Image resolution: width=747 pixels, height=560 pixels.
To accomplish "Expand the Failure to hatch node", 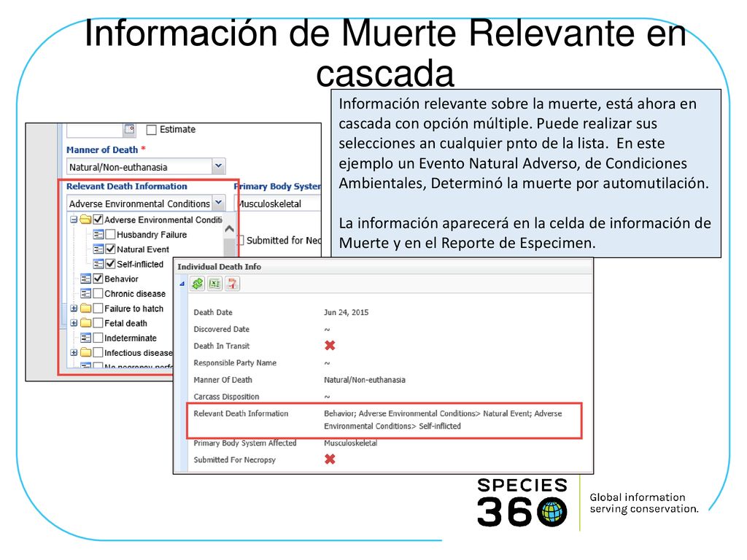I will [x=74, y=308].
